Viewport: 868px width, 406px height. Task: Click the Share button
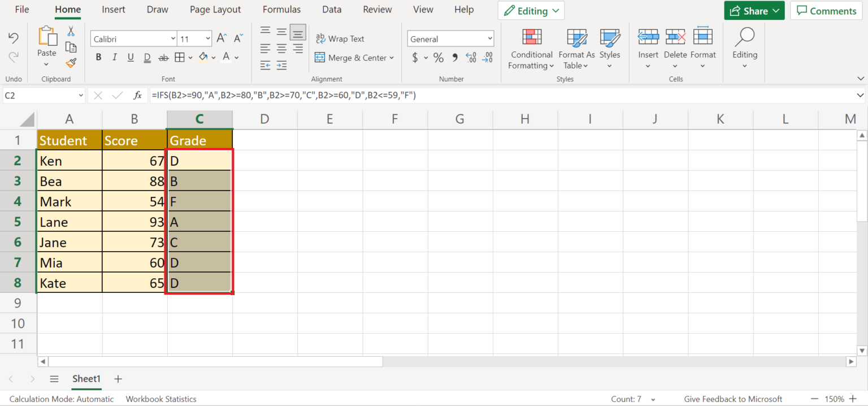coord(754,10)
